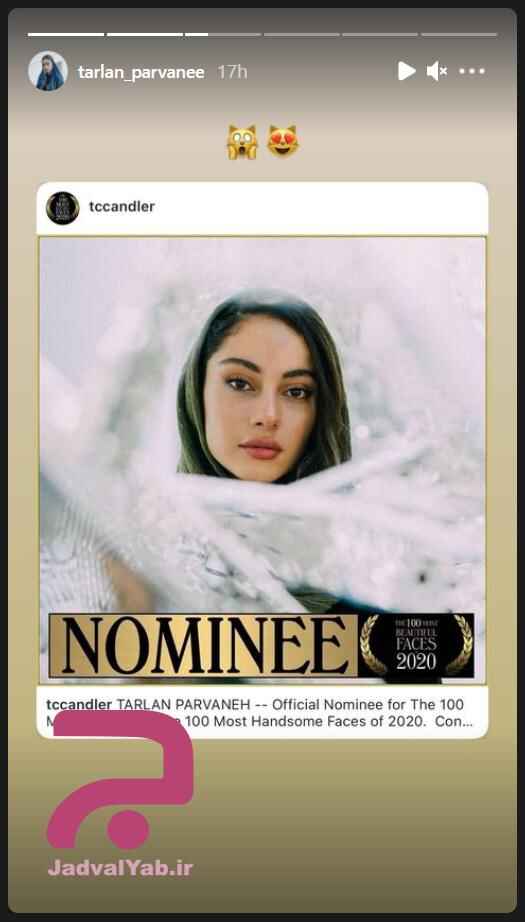The width and height of the screenshot is (525, 922).
Task: Click the play button on the story
Action: pos(406,71)
